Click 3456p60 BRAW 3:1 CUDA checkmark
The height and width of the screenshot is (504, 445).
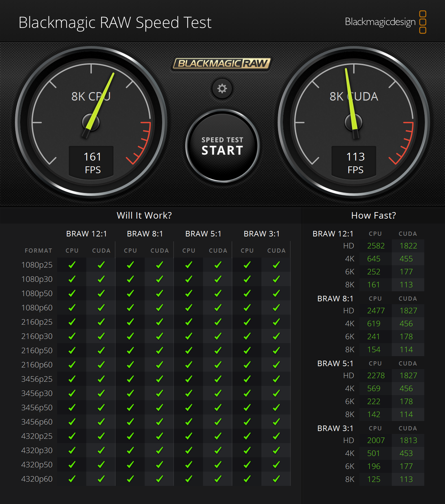click(x=276, y=422)
